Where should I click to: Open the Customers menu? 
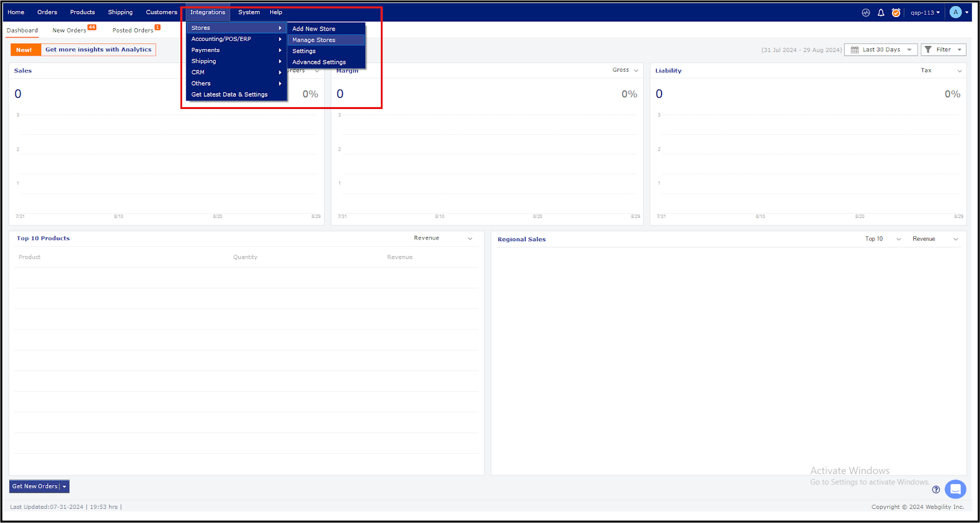pos(162,12)
